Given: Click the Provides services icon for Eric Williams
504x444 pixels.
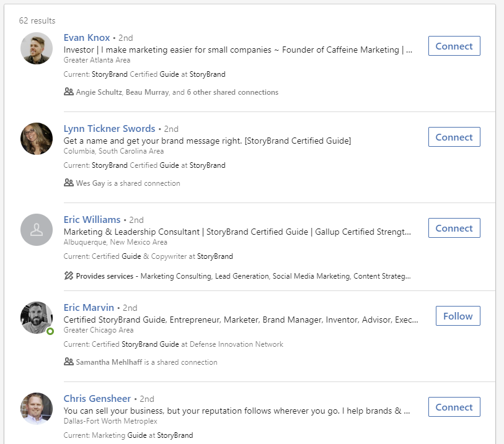Looking at the screenshot, I should point(68,276).
